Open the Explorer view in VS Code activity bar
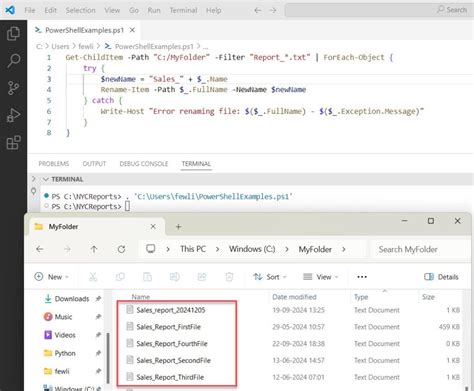This screenshot has height=391, width=474. pos(13,33)
